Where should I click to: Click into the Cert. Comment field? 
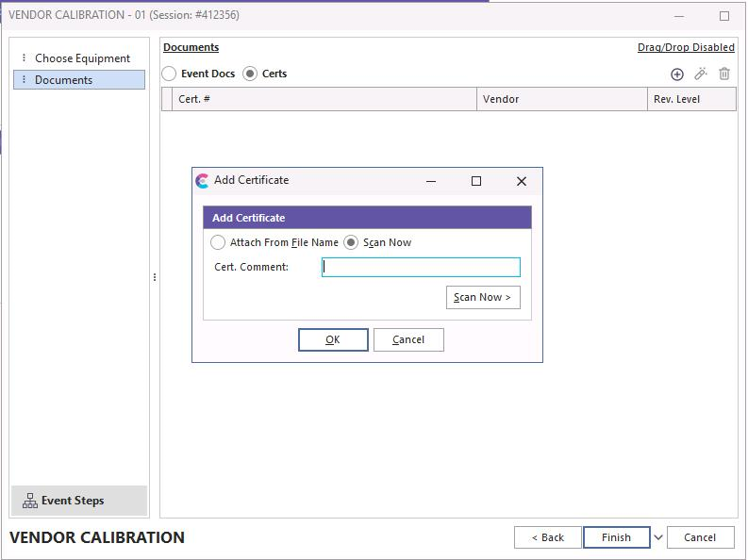421,267
